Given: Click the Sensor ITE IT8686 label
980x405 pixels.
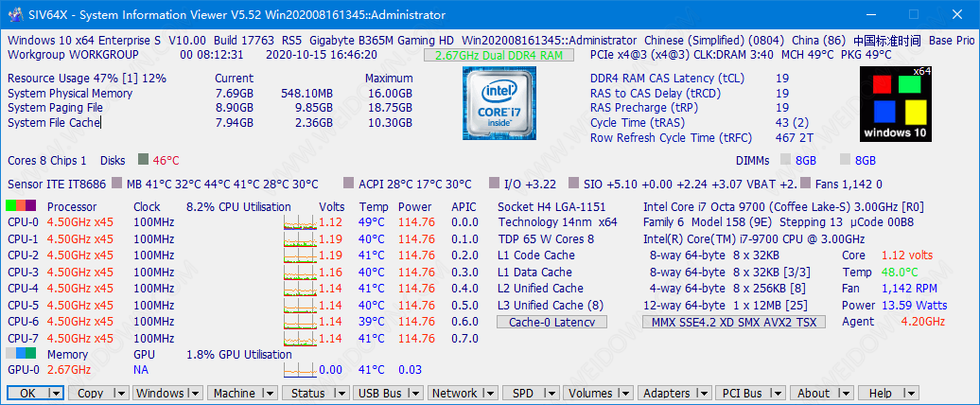Looking at the screenshot, I should [x=57, y=185].
